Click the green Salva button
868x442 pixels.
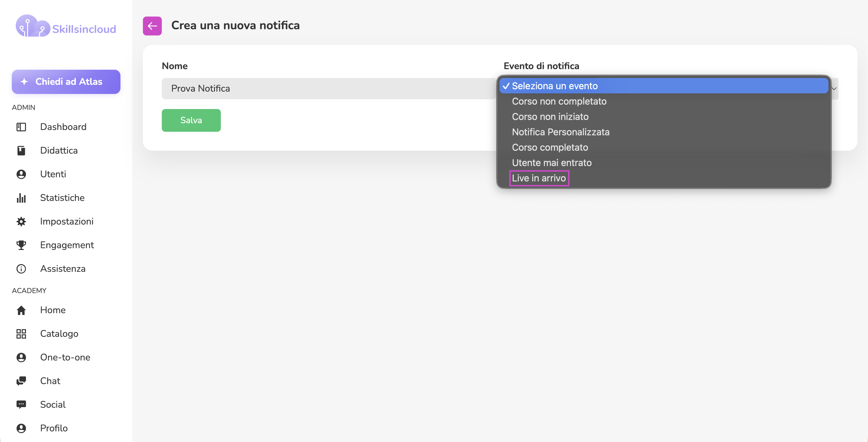point(191,120)
